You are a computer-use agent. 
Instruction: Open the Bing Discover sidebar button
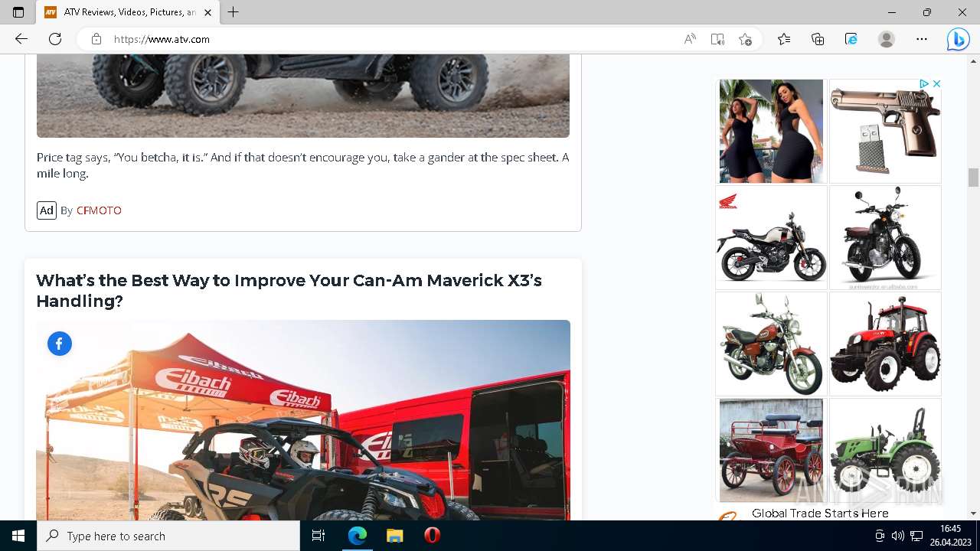pyautogui.click(x=958, y=39)
